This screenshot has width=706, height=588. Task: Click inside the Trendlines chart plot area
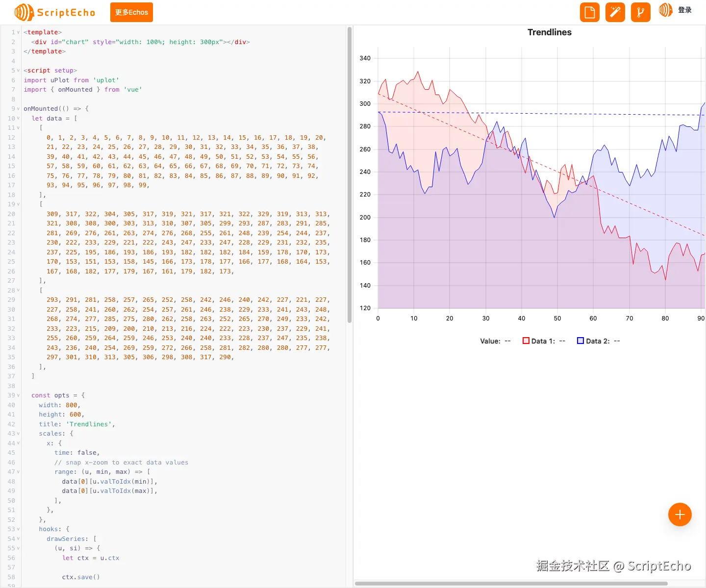tap(541, 178)
